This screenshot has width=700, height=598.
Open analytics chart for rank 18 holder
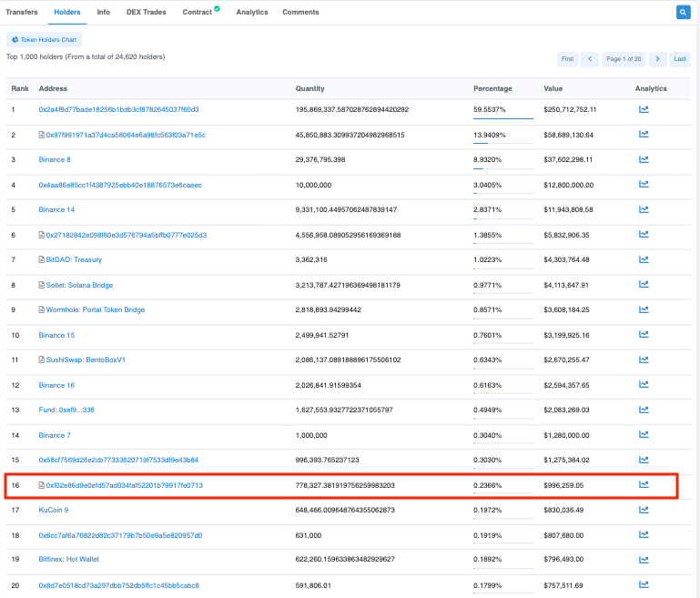[x=644, y=534]
